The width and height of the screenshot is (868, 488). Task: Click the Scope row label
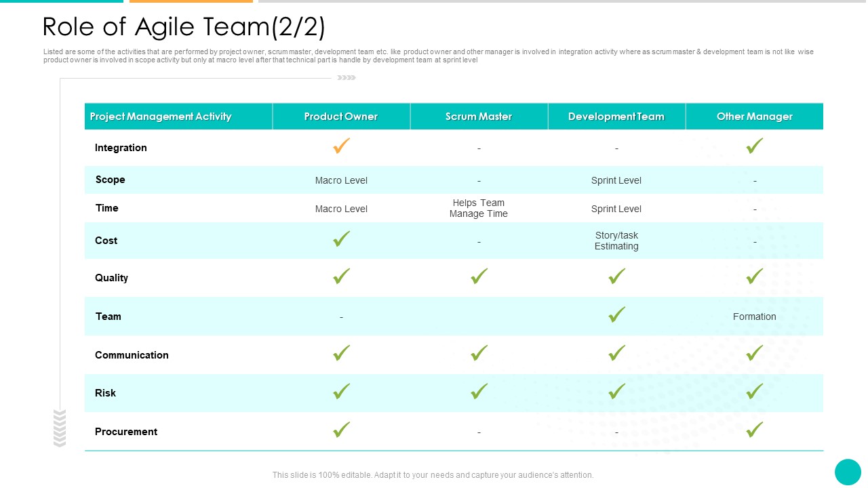point(110,180)
